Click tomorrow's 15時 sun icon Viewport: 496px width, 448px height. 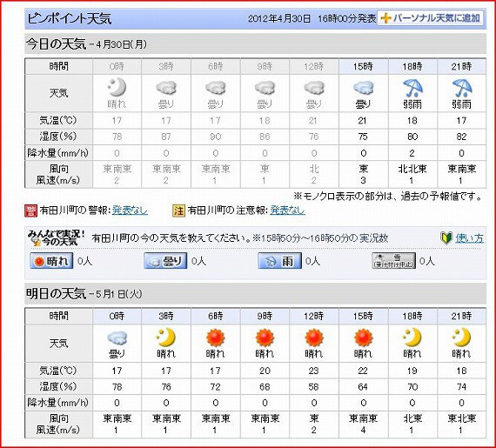363,338
